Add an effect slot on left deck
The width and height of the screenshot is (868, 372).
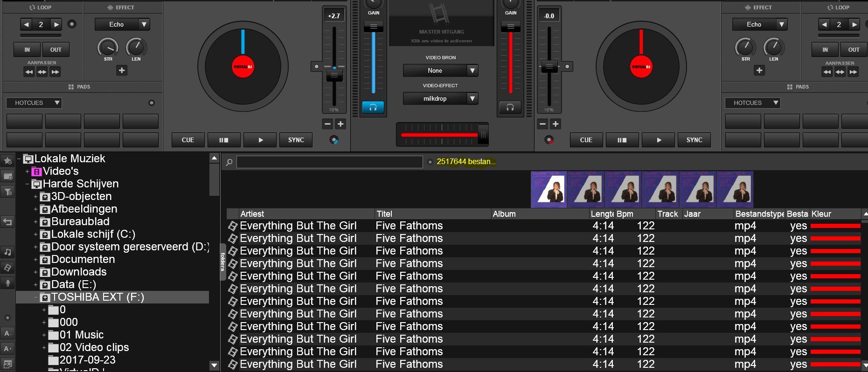(x=122, y=70)
